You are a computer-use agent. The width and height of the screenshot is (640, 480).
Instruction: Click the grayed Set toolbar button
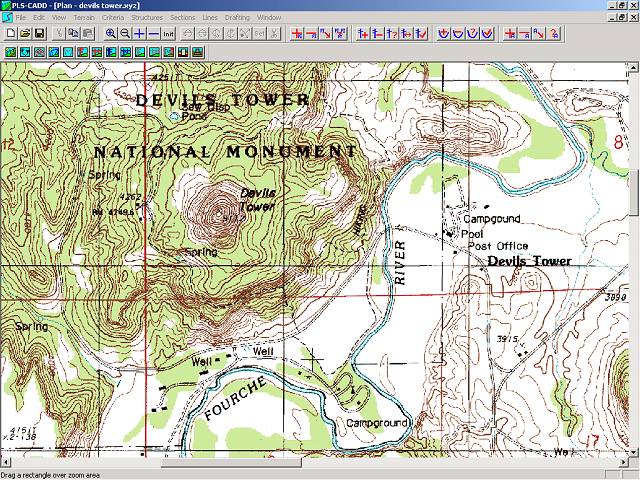260,33
